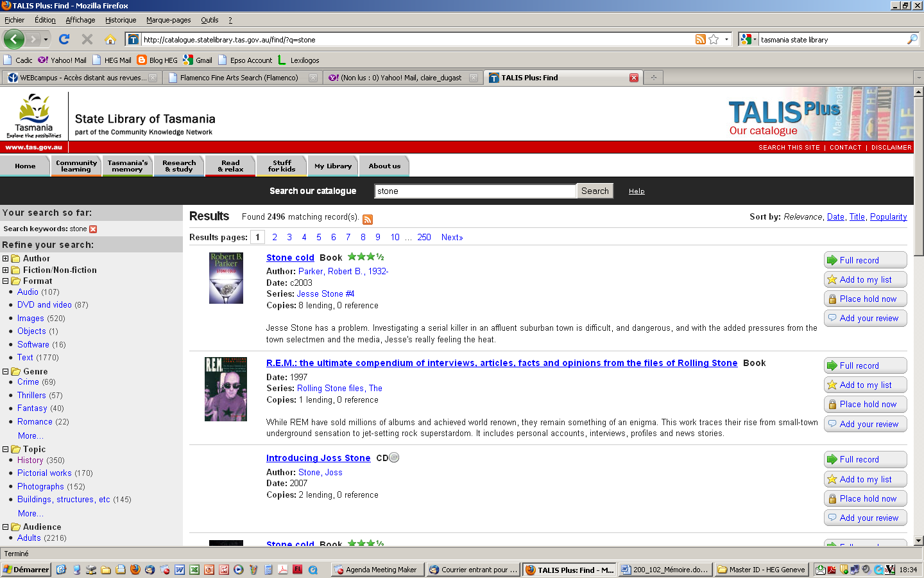The width and height of the screenshot is (924, 578).
Task: Click the browser URL address field
Action: pyautogui.click(x=417, y=39)
